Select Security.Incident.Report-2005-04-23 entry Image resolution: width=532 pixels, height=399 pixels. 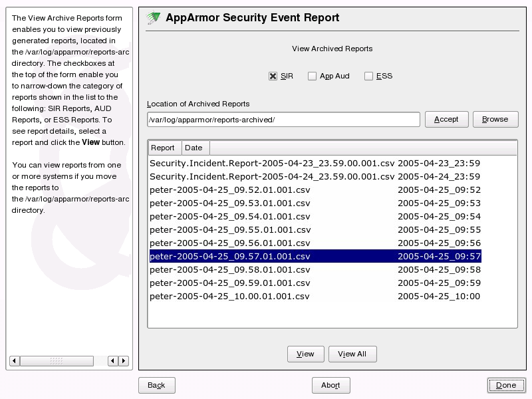pyautogui.click(x=266, y=163)
